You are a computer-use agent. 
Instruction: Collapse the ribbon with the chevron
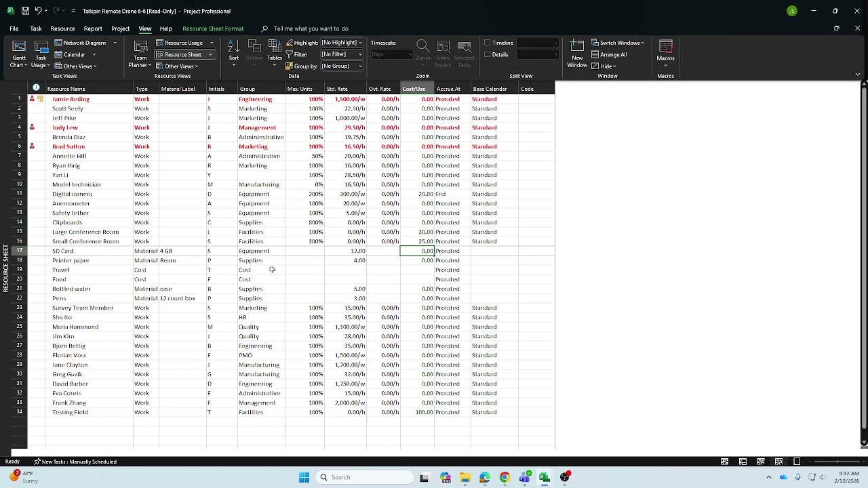pyautogui.click(x=857, y=75)
